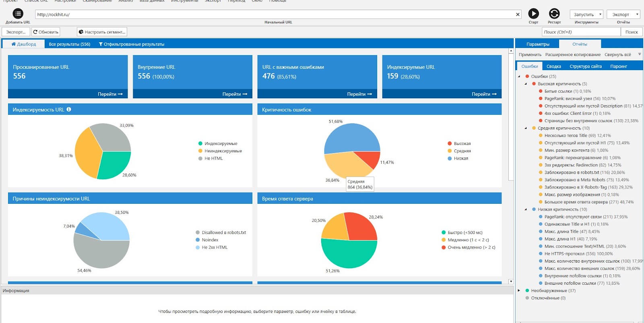Click the Обновить refresh button
The width and height of the screenshot is (644, 323).
46,32
